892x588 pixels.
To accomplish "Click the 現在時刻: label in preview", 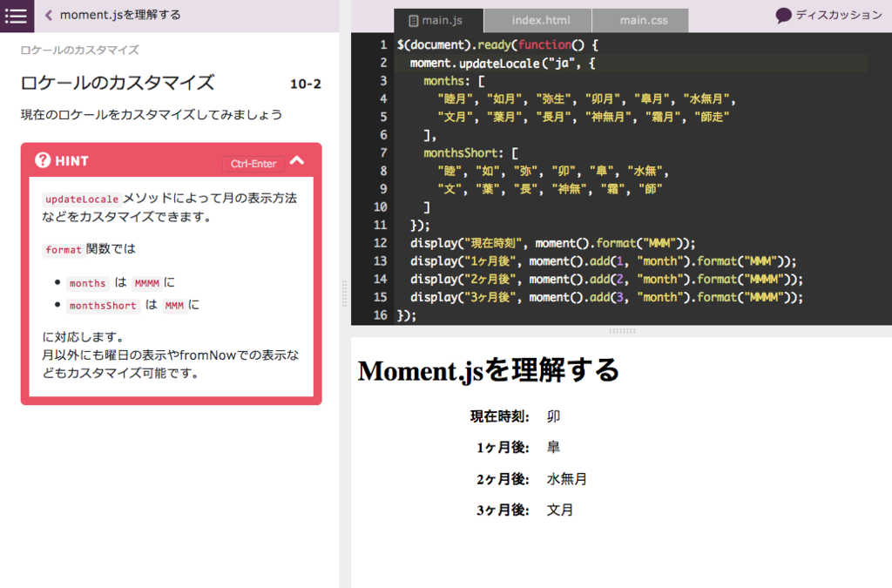I will (x=499, y=416).
